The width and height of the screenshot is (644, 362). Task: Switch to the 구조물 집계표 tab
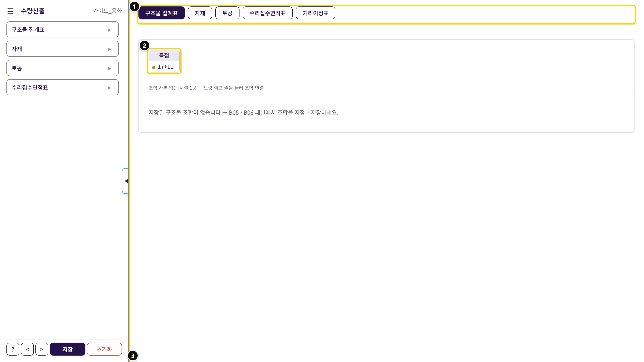161,13
